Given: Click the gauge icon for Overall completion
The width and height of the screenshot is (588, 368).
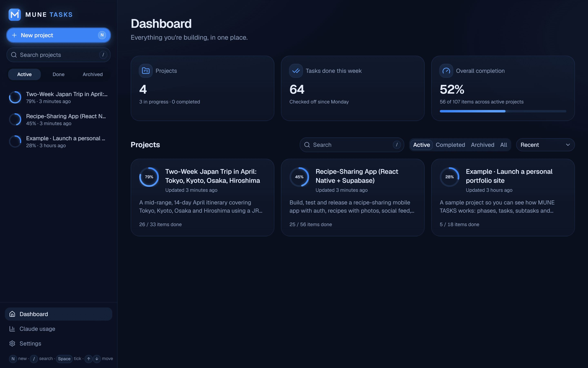Looking at the screenshot, I should 446,71.
